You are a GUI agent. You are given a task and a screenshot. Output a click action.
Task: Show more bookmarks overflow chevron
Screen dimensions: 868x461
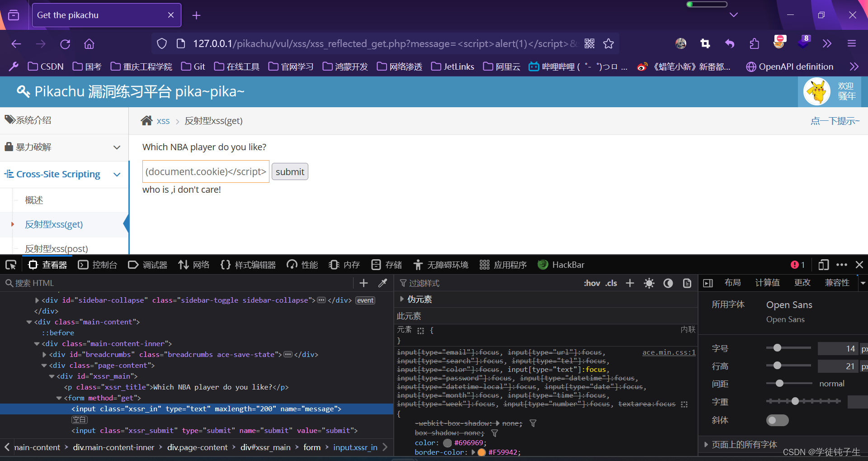pos(854,67)
